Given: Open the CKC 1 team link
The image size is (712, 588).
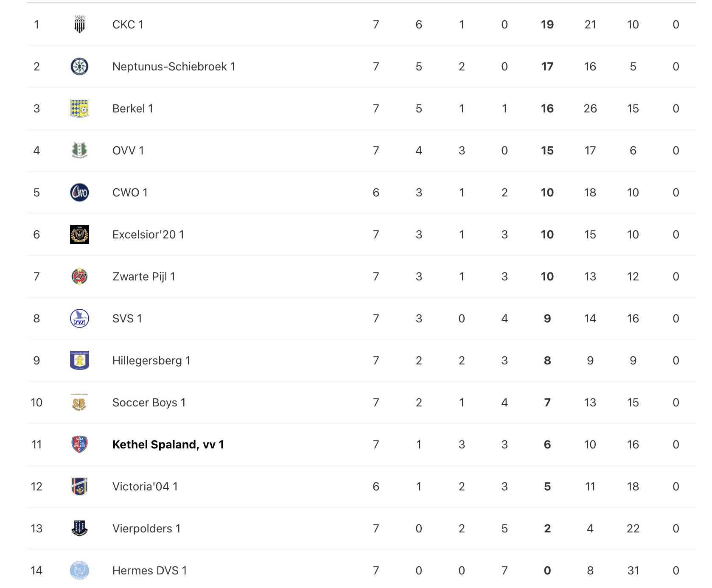Looking at the screenshot, I should [128, 25].
